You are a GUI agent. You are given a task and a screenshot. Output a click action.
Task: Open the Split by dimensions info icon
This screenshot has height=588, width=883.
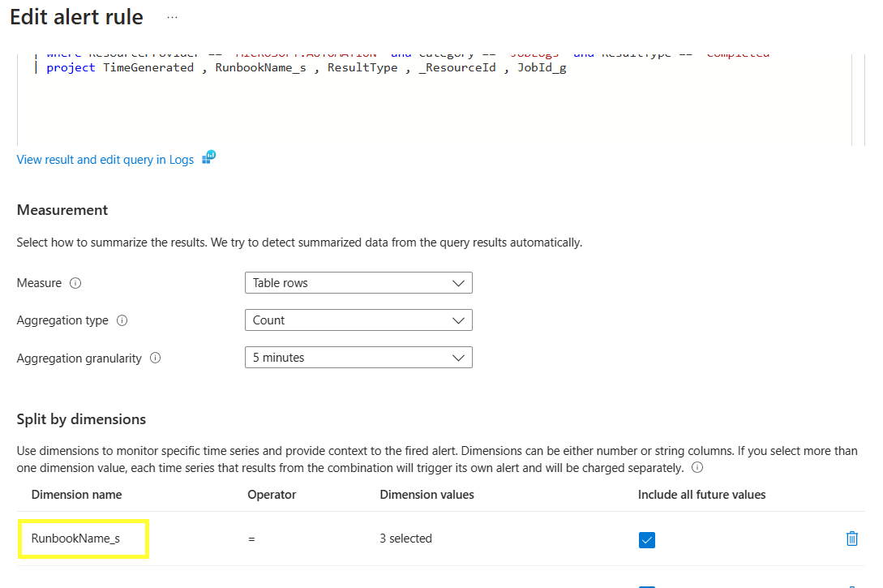697,467
